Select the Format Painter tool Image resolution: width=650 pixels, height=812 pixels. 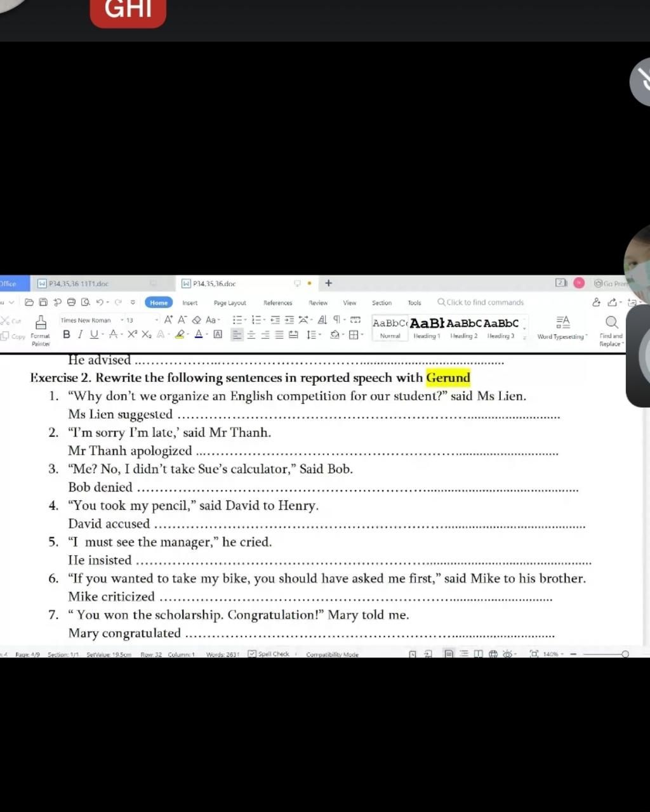click(41, 331)
